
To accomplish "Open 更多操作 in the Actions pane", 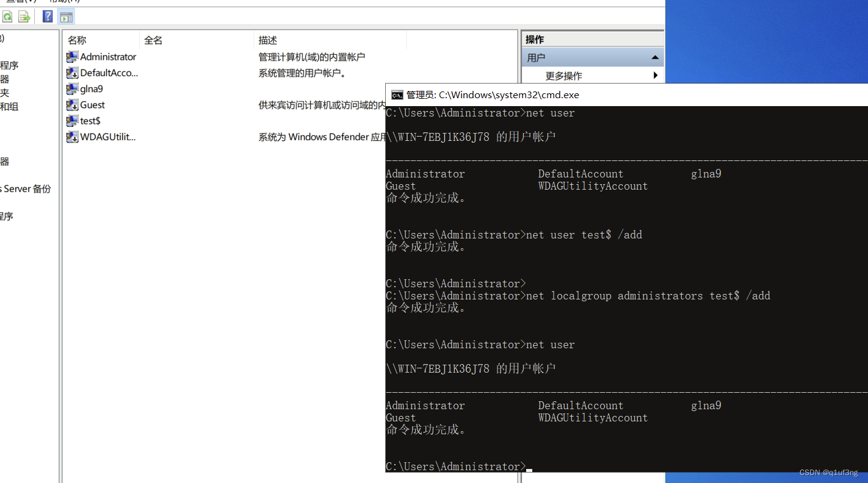I will [563, 76].
